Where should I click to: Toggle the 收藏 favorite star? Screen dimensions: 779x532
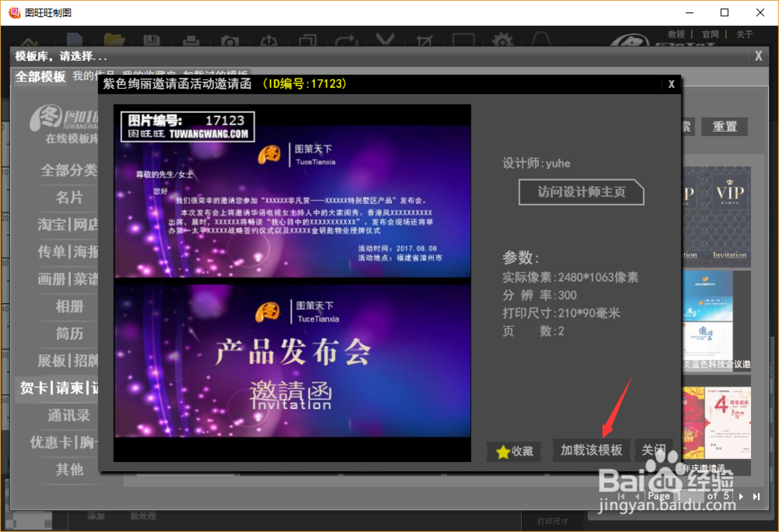pyautogui.click(x=513, y=451)
